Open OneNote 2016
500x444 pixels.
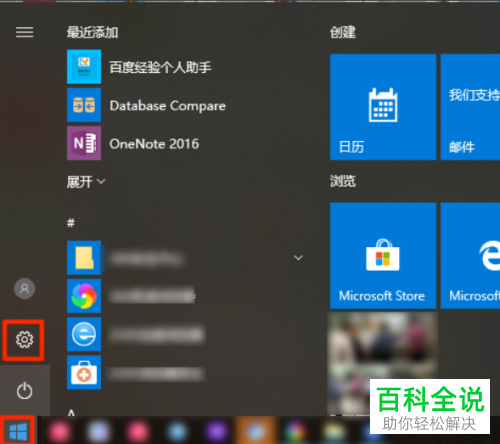pos(133,143)
